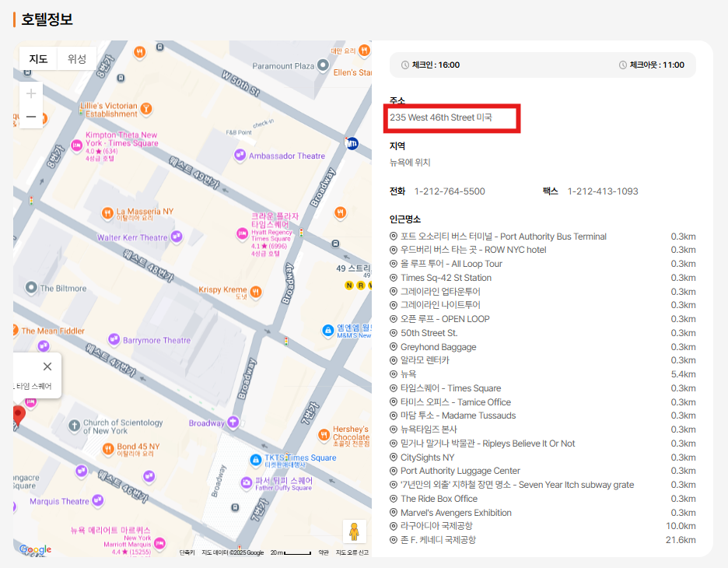Switch map to 지도 view
The image size is (728, 568).
[x=38, y=58]
